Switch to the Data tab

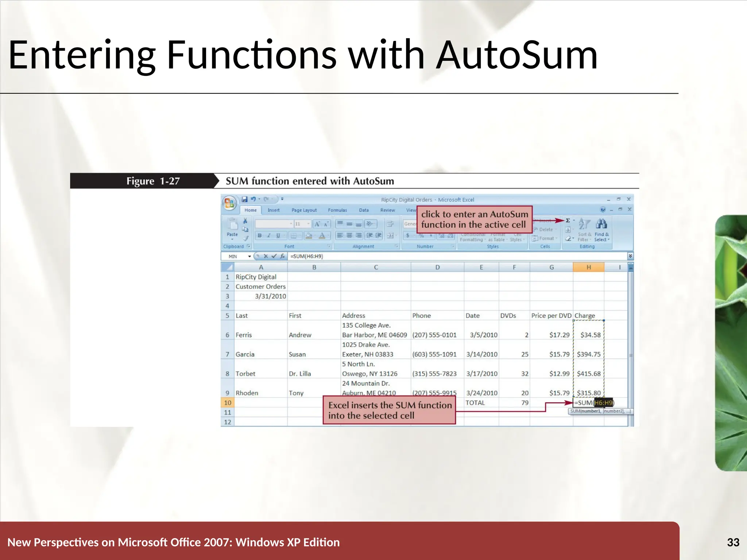coord(364,210)
